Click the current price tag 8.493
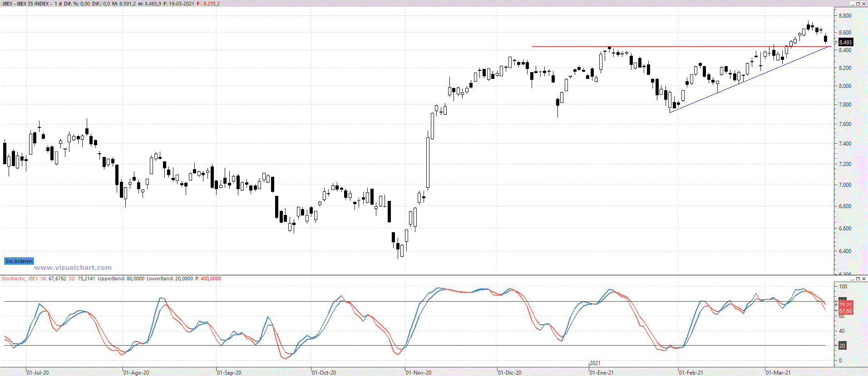The height and width of the screenshot is (376, 868). pyautogui.click(x=845, y=42)
